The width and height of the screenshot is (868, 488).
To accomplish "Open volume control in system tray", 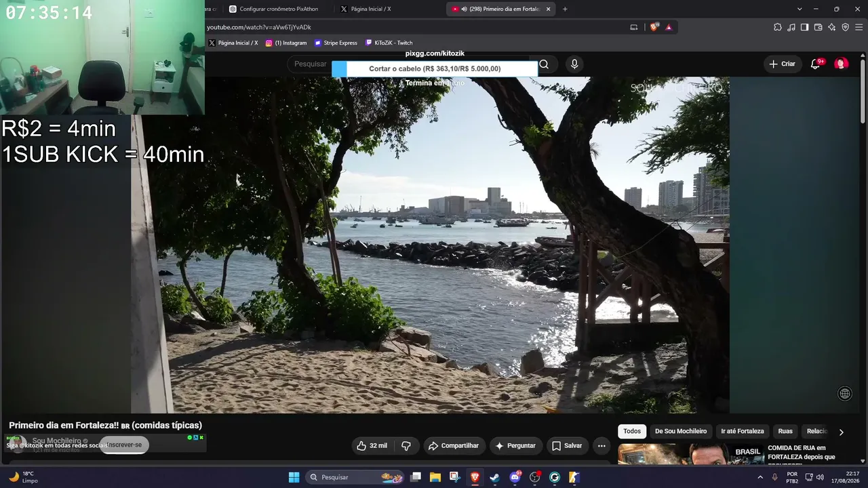I will (820, 477).
